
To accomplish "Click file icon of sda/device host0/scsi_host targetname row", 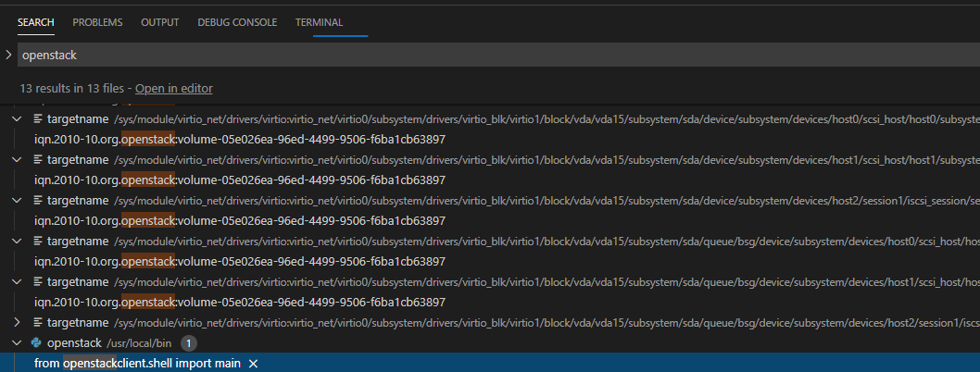I will tap(37, 118).
